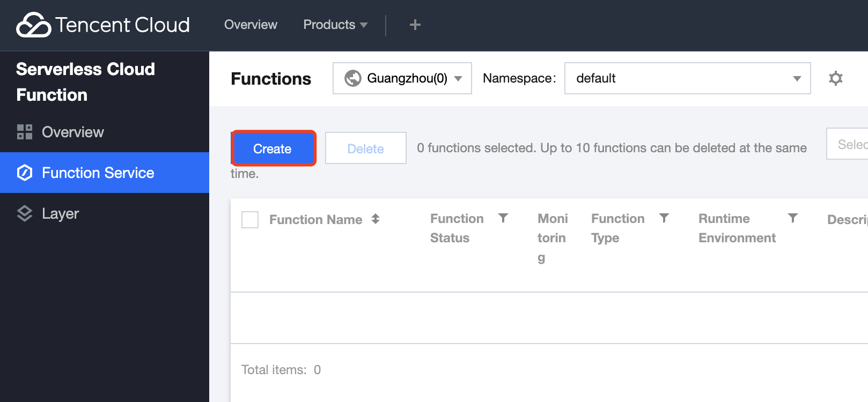The width and height of the screenshot is (868, 402).
Task: Click the Function Name column header
Action: coord(315,220)
